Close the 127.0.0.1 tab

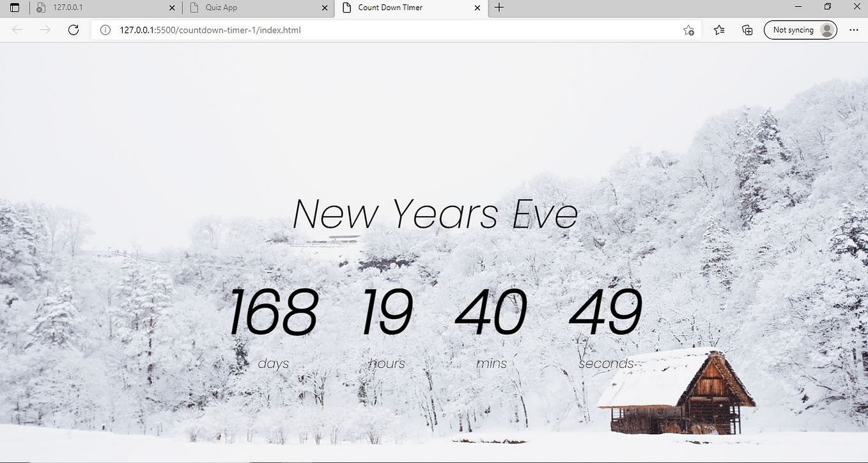tap(171, 8)
